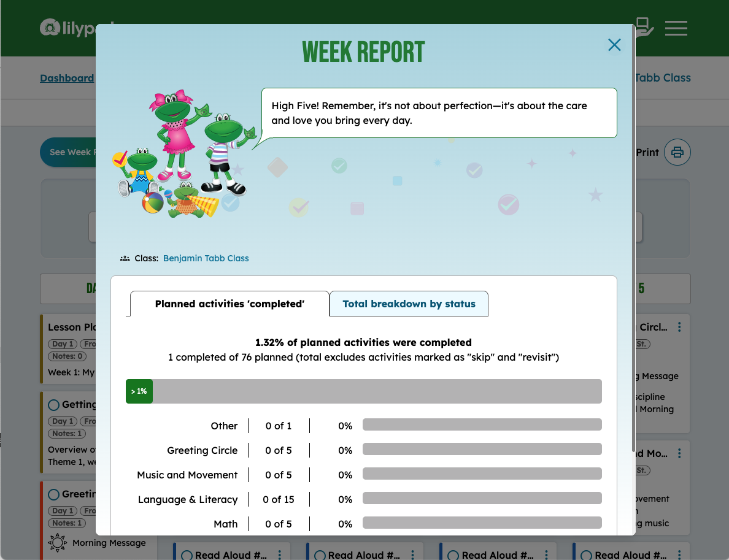Click the frog mascots illustration
The width and height of the screenshot is (729, 560).
(184, 154)
